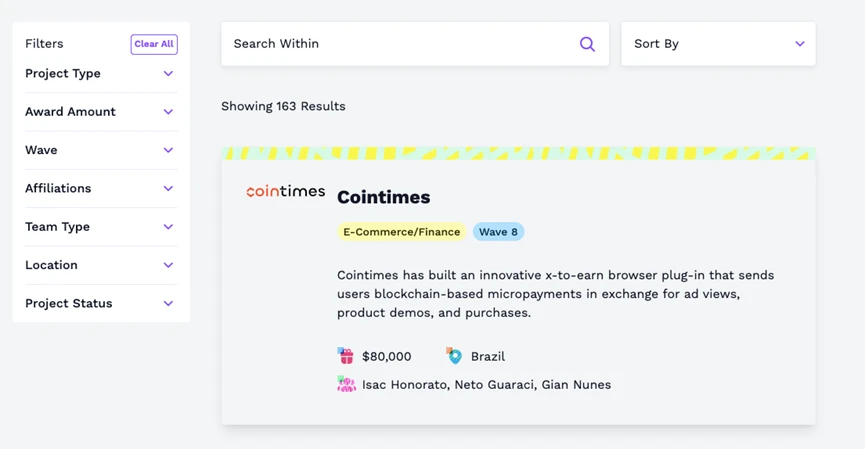Click the gift icon beside $80,000
This screenshot has width=865, height=449.
tap(346, 356)
